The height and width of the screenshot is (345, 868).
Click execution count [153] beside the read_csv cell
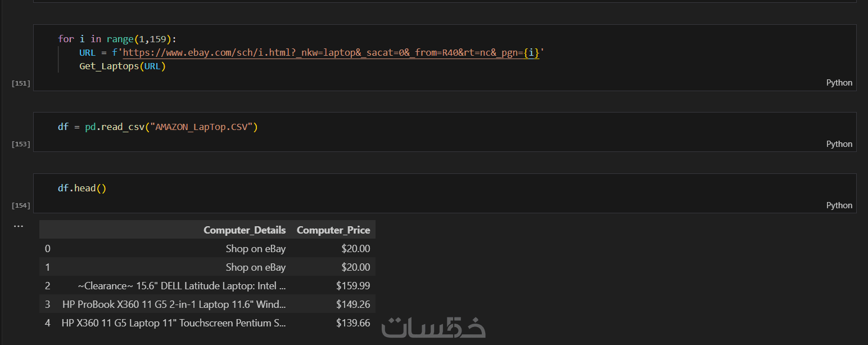point(21,145)
